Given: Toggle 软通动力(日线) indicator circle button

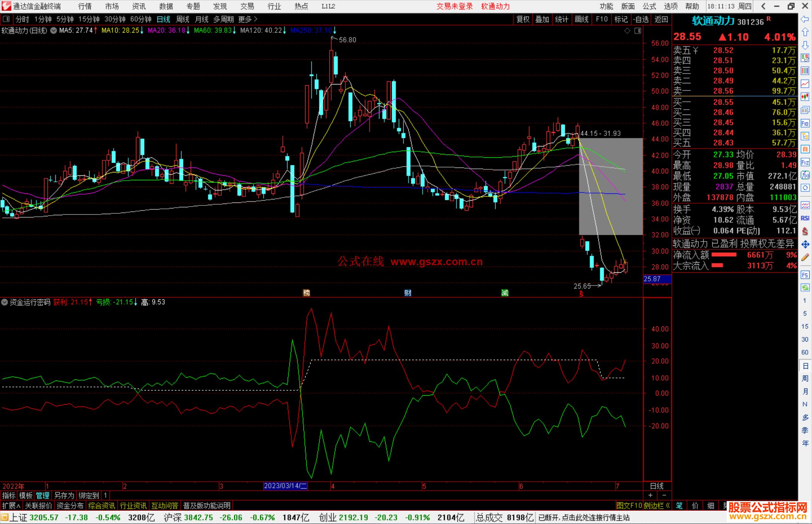Looking at the screenshot, I should (53, 30).
